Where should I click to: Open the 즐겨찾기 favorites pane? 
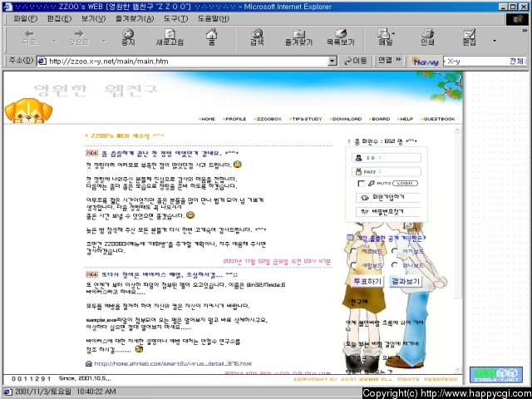[x=298, y=37]
